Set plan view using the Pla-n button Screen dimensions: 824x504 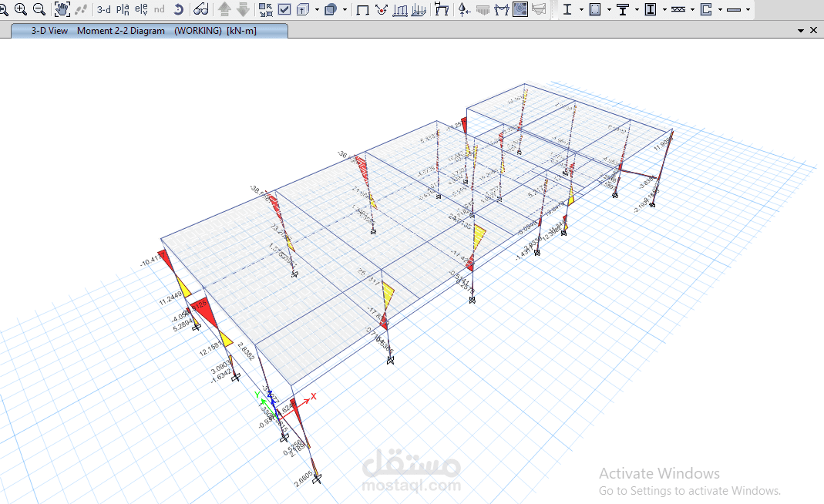123,9
